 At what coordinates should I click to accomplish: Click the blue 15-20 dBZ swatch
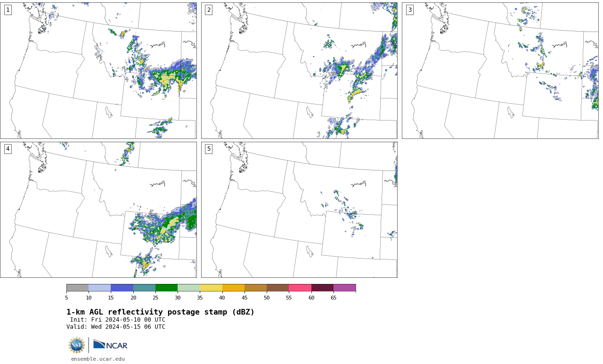[x=122, y=288]
